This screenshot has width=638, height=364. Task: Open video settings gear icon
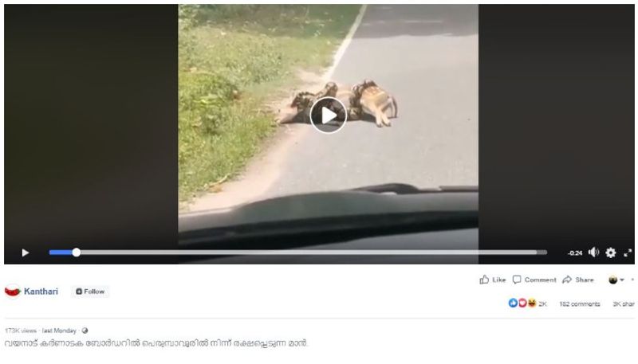pyautogui.click(x=611, y=252)
